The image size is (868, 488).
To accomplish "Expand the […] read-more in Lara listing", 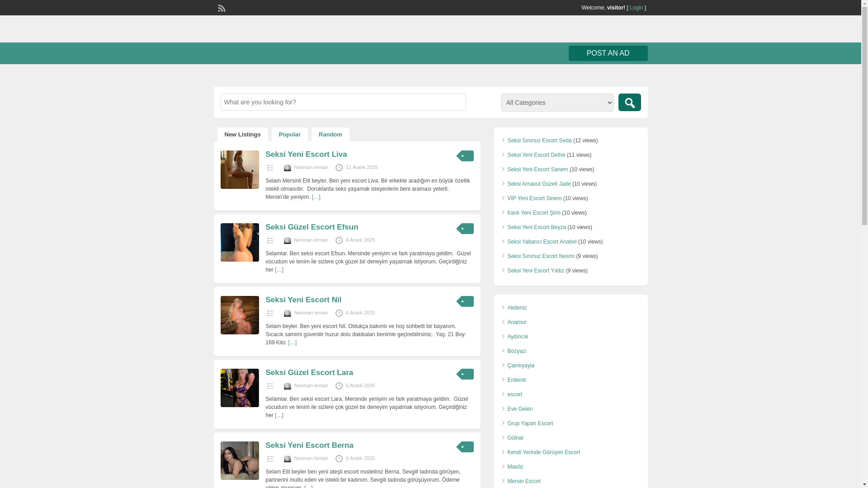I will (279, 415).
